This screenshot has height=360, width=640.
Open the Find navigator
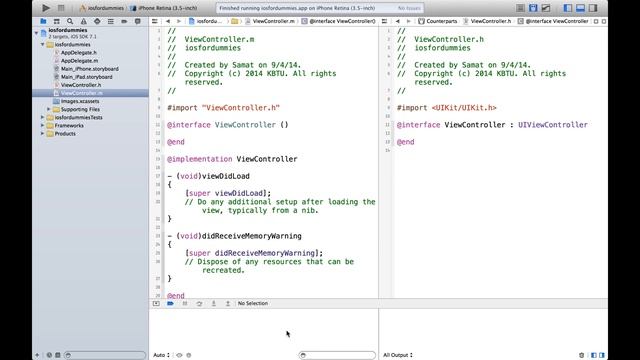[x=70, y=21]
